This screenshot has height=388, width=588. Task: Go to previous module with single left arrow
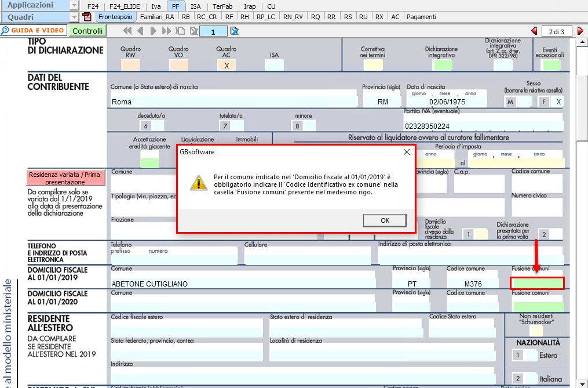141,31
